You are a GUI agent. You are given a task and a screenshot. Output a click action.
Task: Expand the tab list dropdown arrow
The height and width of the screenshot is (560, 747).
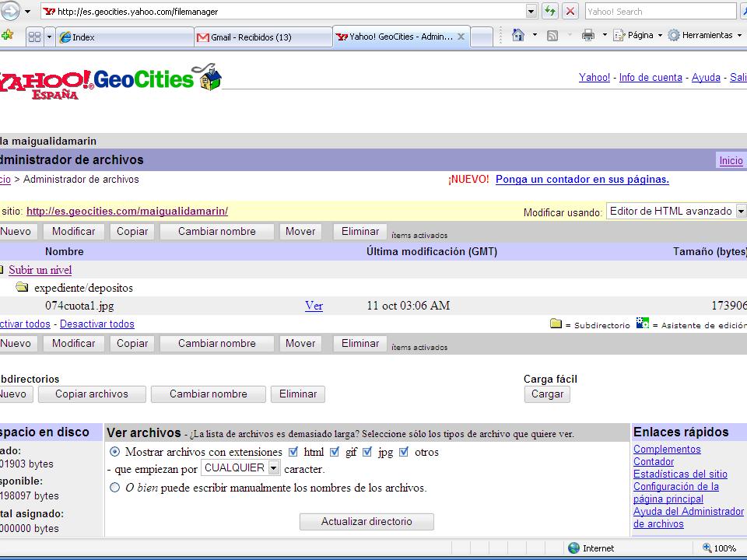tap(48, 37)
